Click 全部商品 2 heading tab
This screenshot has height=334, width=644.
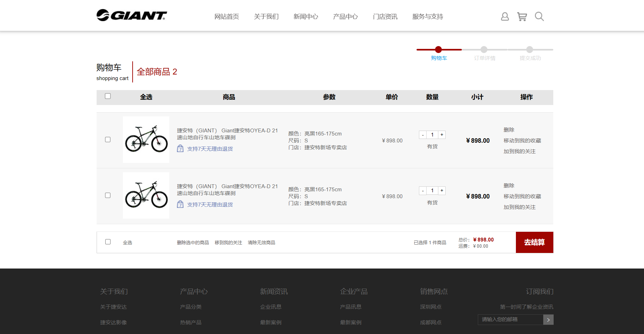point(157,72)
